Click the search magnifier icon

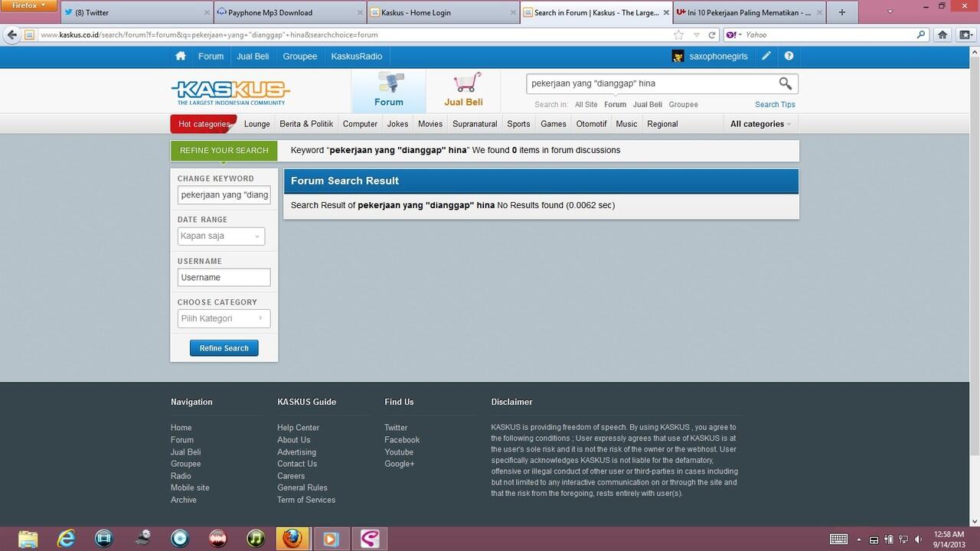[786, 83]
